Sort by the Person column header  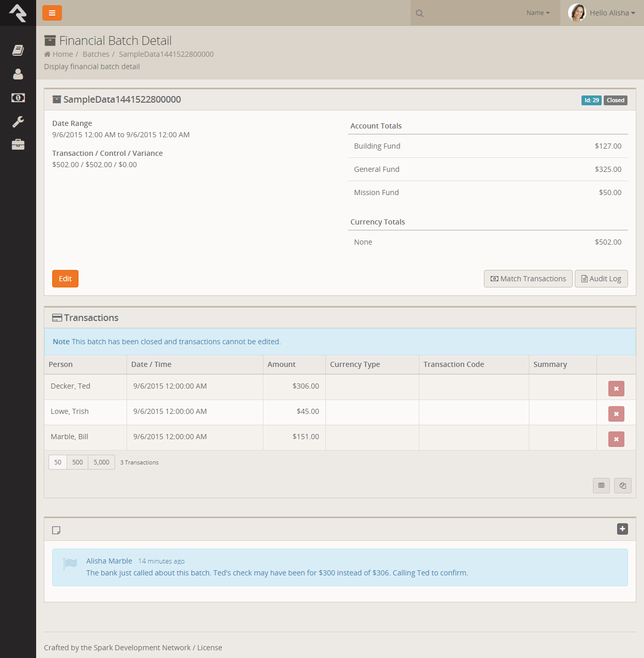coord(60,364)
